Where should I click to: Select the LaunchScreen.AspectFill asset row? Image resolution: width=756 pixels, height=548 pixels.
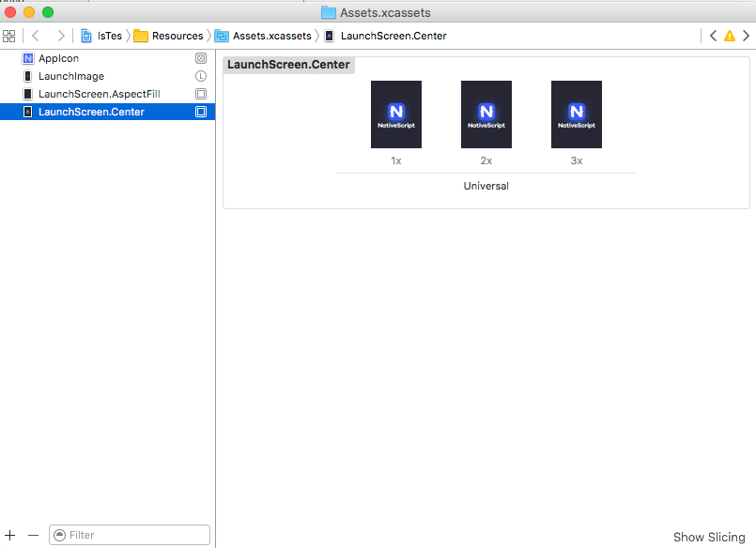click(x=107, y=94)
